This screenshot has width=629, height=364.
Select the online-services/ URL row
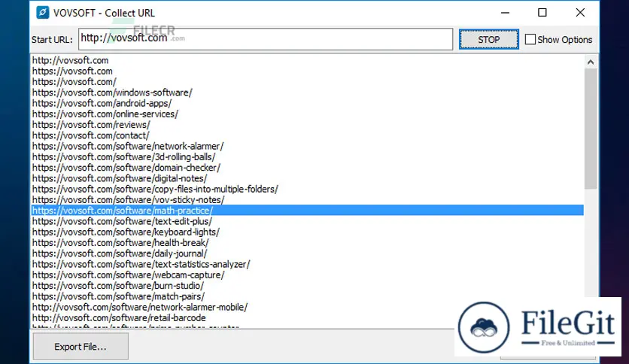coord(308,114)
